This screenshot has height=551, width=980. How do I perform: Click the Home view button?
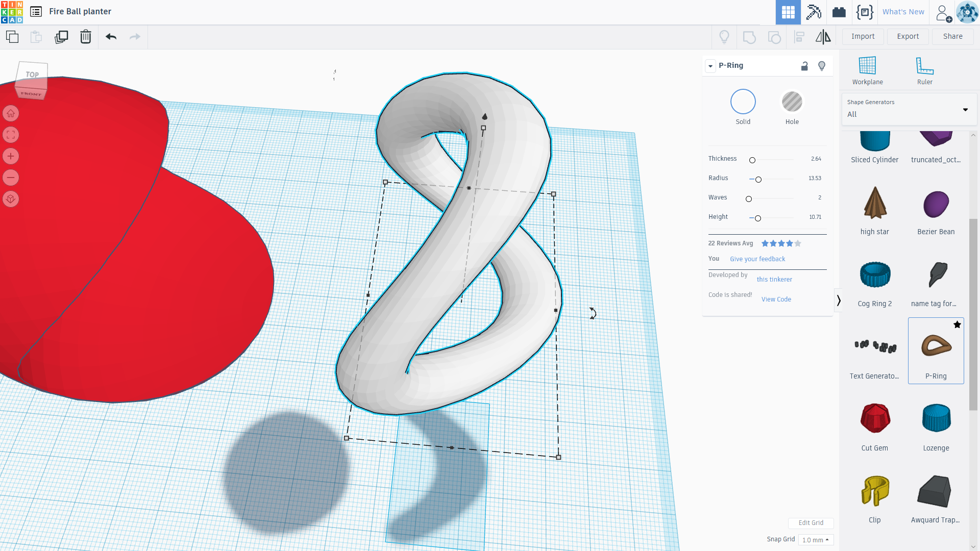pos(11,113)
